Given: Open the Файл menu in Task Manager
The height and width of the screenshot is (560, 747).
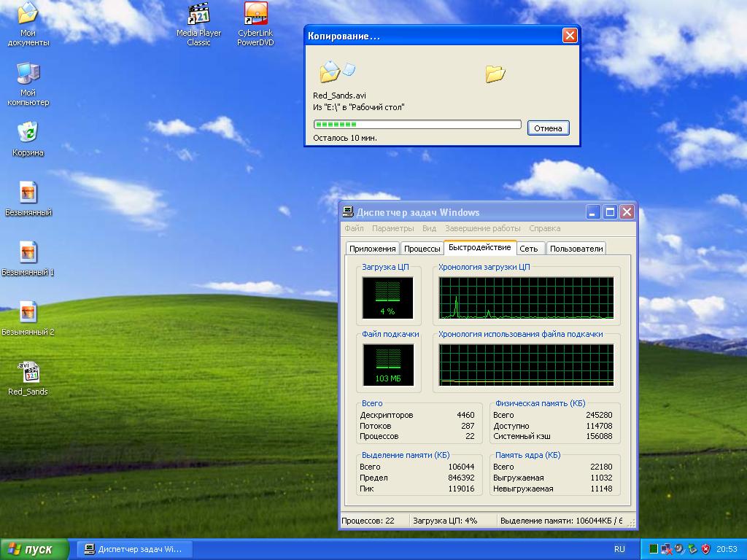Looking at the screenshot, I should tap(354, 228).
